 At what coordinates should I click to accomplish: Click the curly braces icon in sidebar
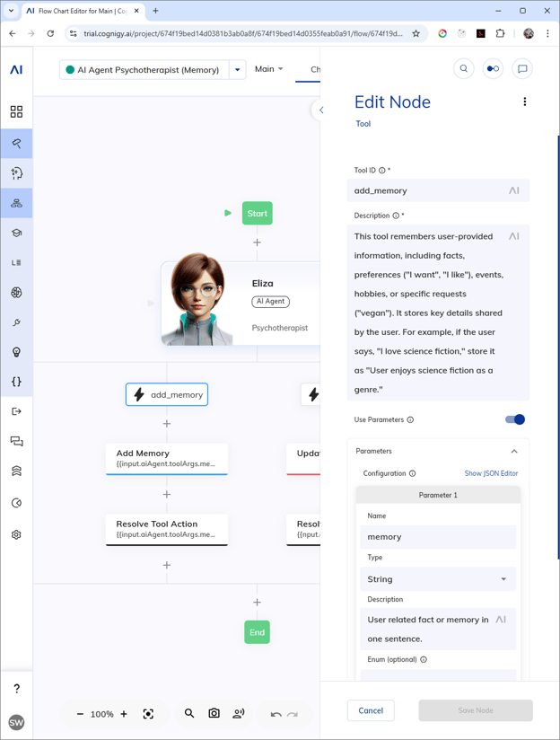(16, 382)
